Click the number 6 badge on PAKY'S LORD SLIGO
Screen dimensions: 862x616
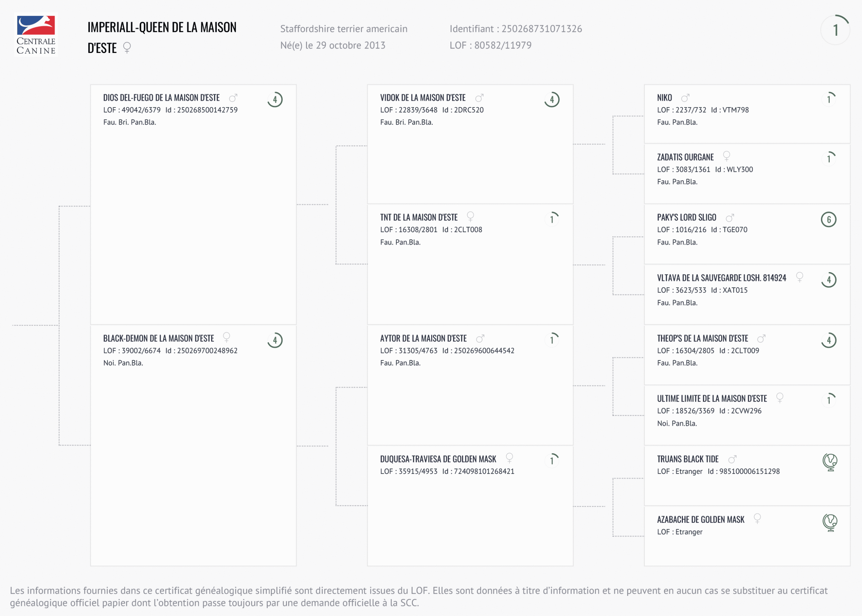(x=829, y=220)
